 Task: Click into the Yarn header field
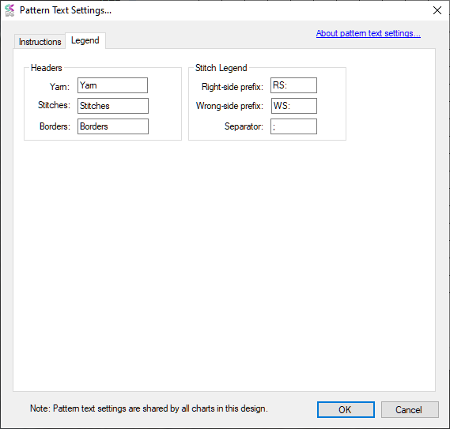(x=113, y=85)
